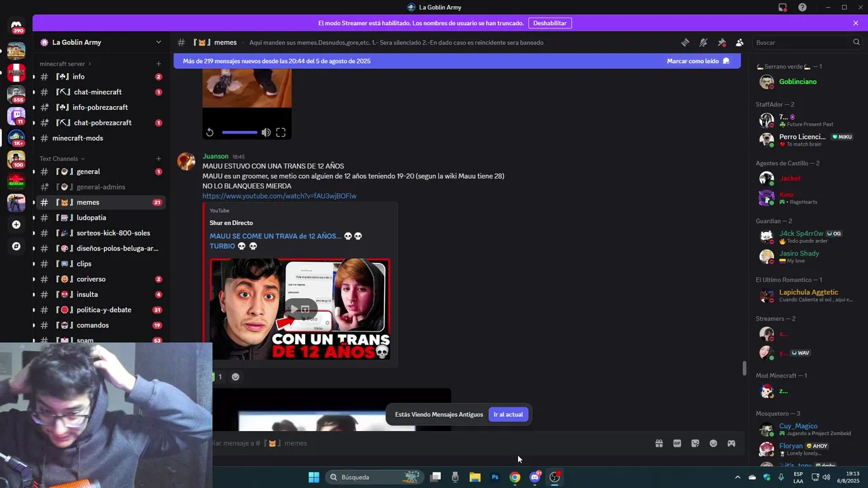Select member Cuy_Magico in member list
Image resolution: width=868 pixels, height=488 pixels.
point(806,430)
